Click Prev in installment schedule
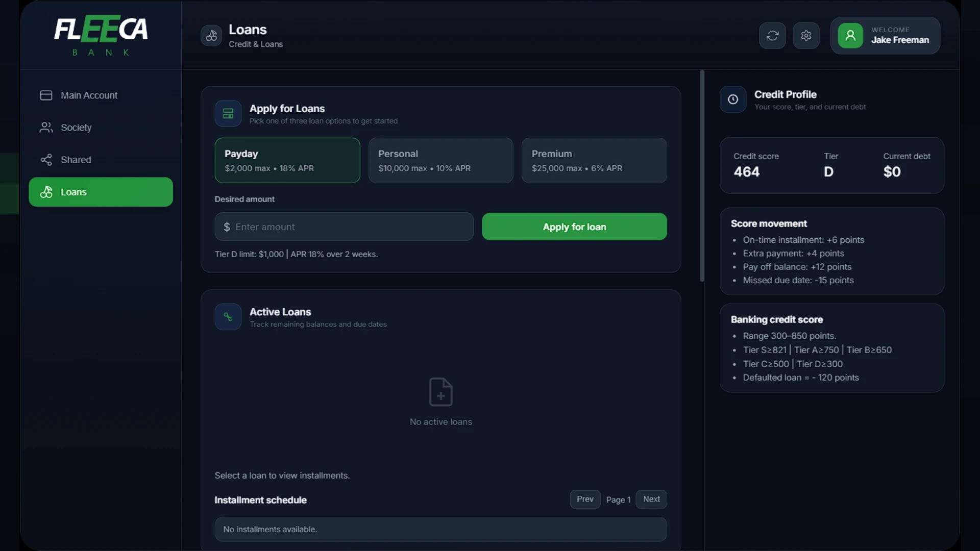This screenshot has width=980, height=551. tap(585, 499)
